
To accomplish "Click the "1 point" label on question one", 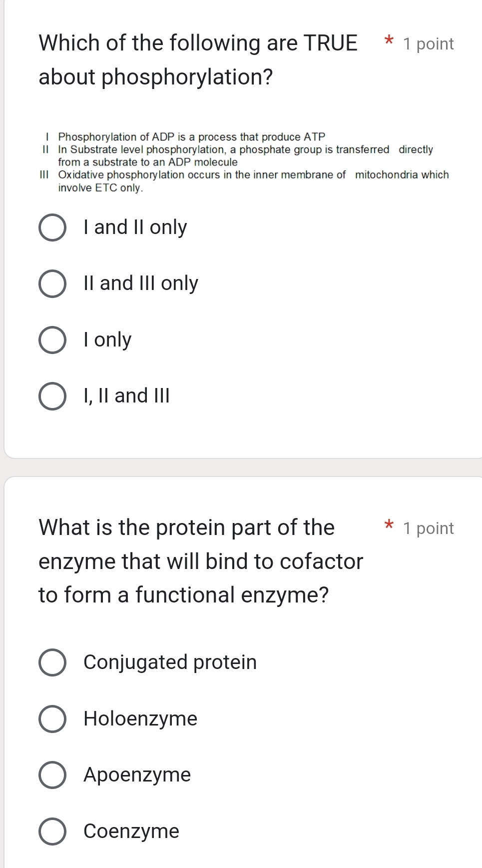I will pos(428,43).
